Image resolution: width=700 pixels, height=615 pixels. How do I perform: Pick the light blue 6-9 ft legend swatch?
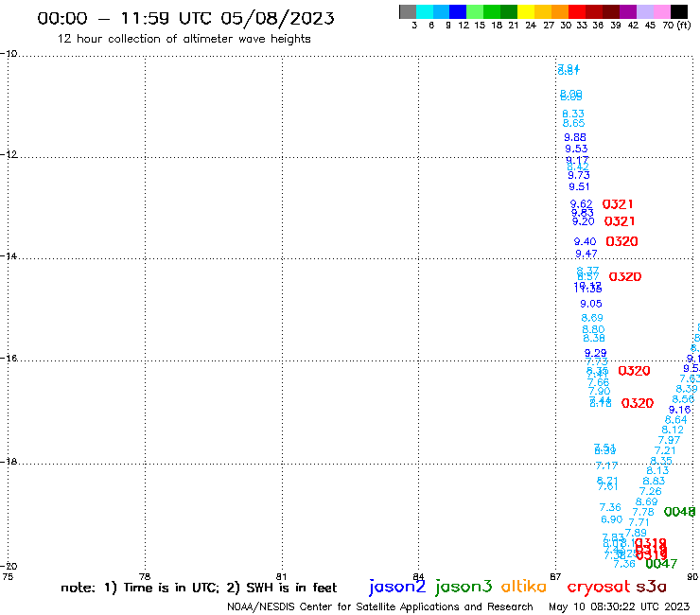pyautogui.click(x=441, y=11)
